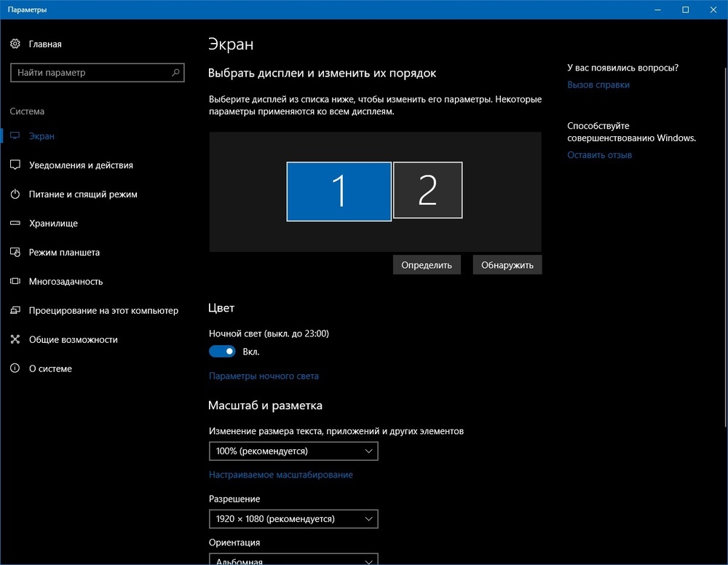This screenshot has width=728, height=565.
Task: Click the Определить button
Action: point(427,265)
